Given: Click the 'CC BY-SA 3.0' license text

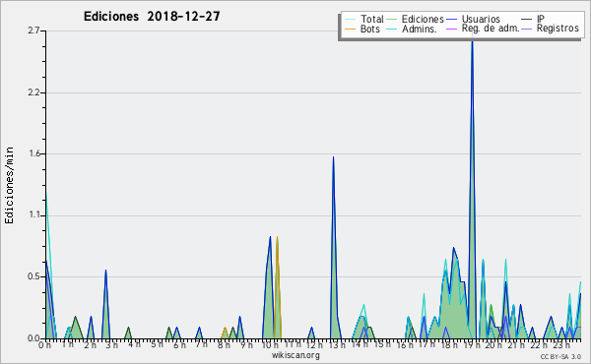Looking at the screenshot, I should coord(560,356).
